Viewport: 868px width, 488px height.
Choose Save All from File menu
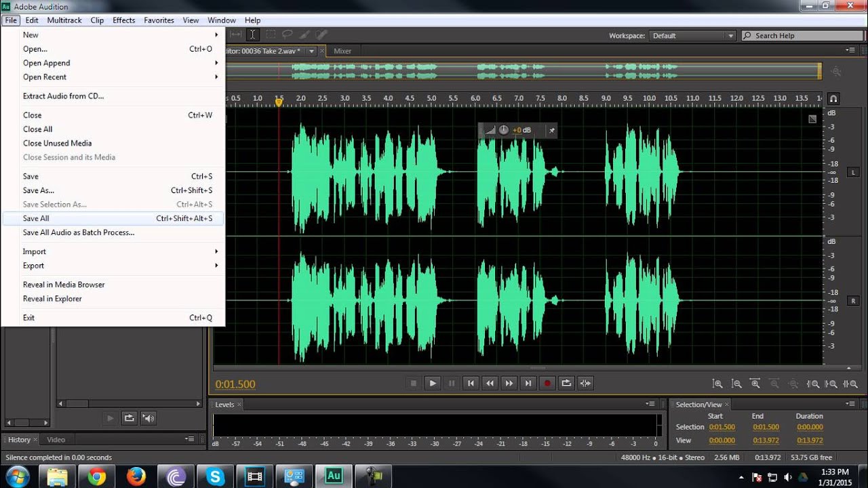[x=113, y=218]
